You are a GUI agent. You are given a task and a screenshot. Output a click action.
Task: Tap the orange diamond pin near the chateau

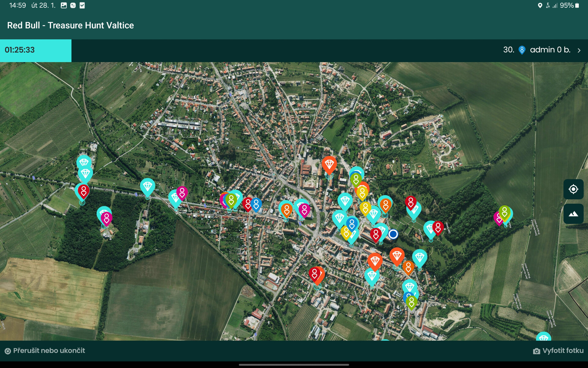coord(329,165)
